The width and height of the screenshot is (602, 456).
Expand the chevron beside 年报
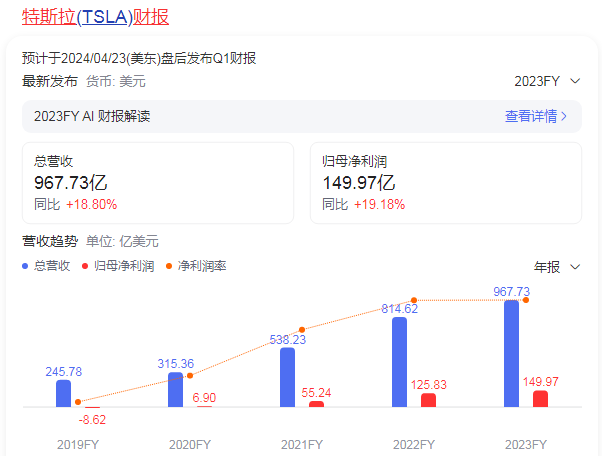(x=575, y=267)
